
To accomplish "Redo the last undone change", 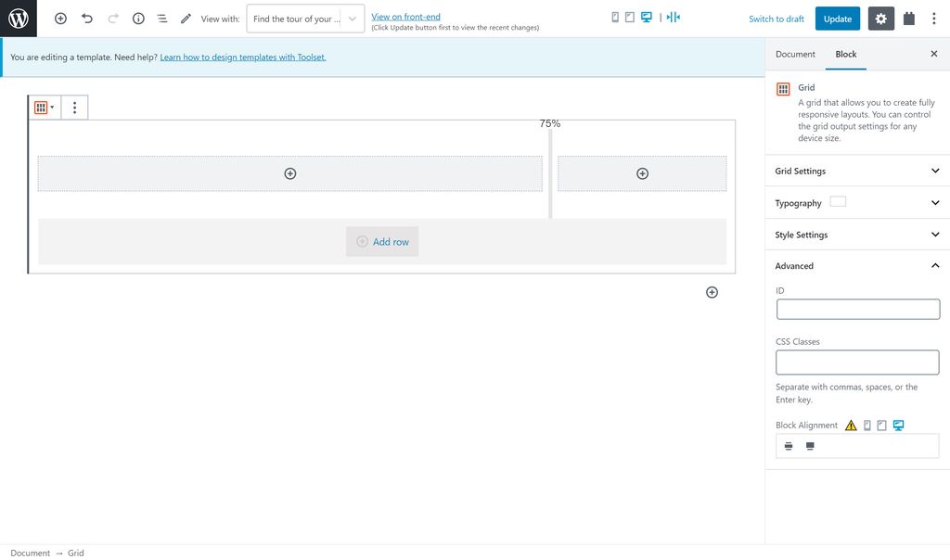I will click(113, 19).
